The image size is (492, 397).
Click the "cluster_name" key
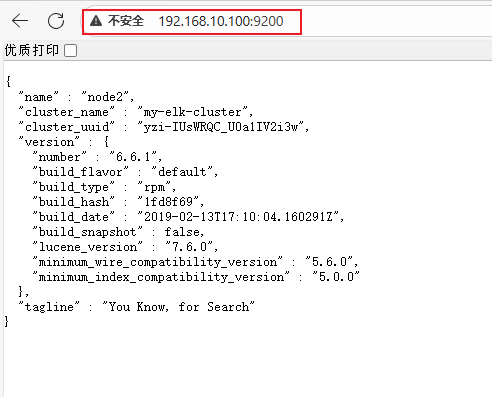[67, 112]
